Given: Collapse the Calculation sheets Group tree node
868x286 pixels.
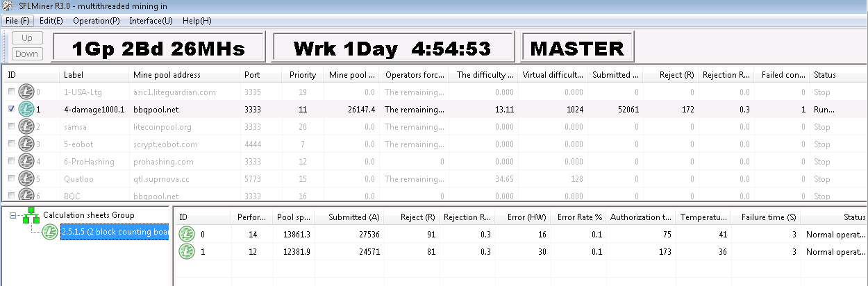Looking at the screenshot, I should click(12, 216).
